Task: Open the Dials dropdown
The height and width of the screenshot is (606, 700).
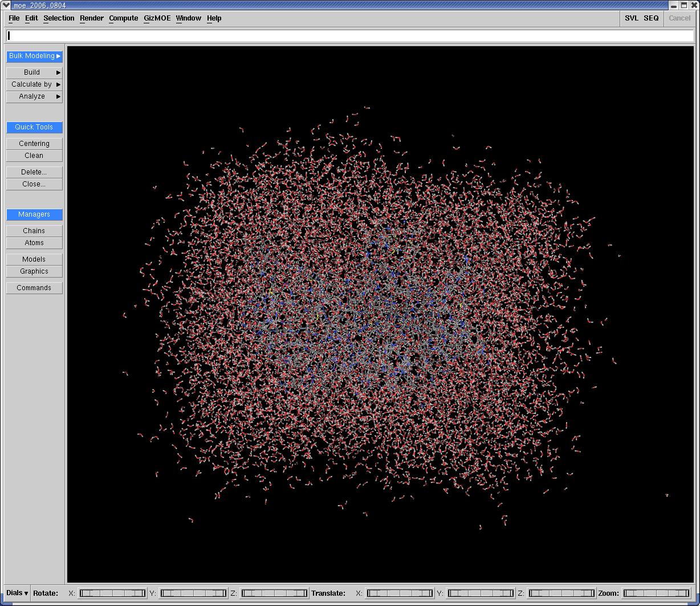Action: (x=17, y=593)
